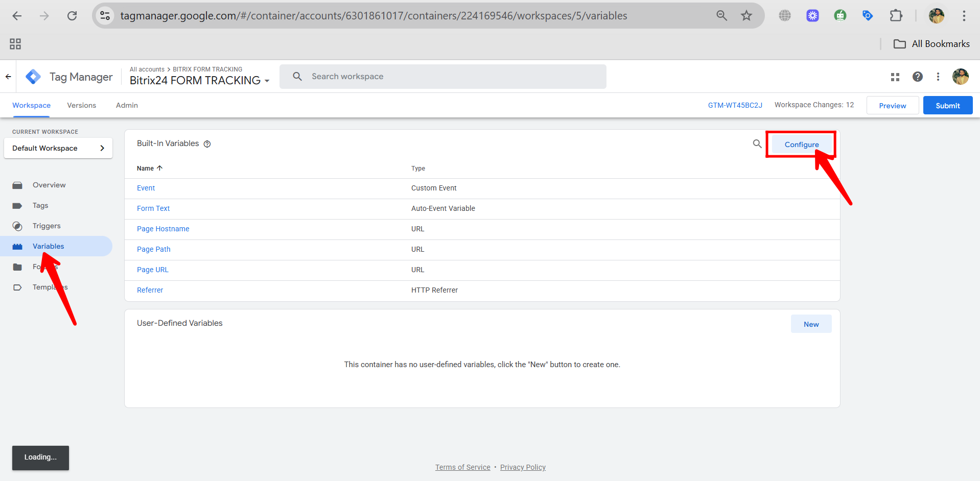Click the Folders icon in the sidebar
The width and height of the screenshot is (980, 481).
[x=17, y=267]
